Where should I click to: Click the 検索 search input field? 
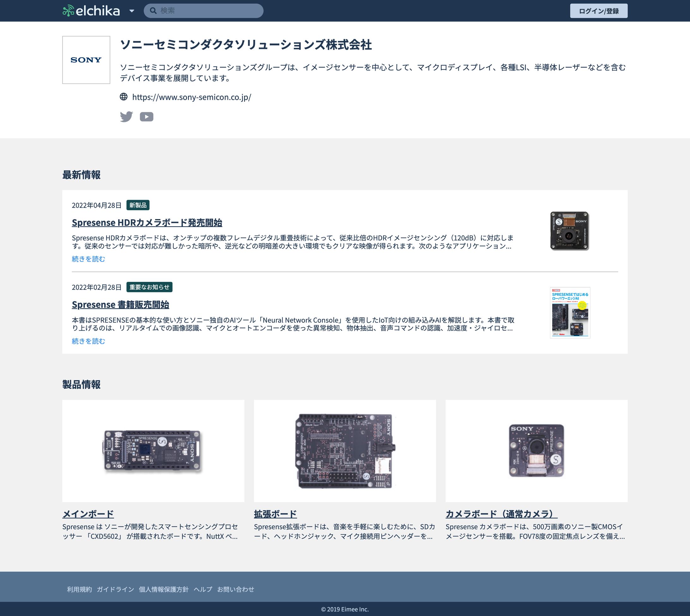click(203, 11)
